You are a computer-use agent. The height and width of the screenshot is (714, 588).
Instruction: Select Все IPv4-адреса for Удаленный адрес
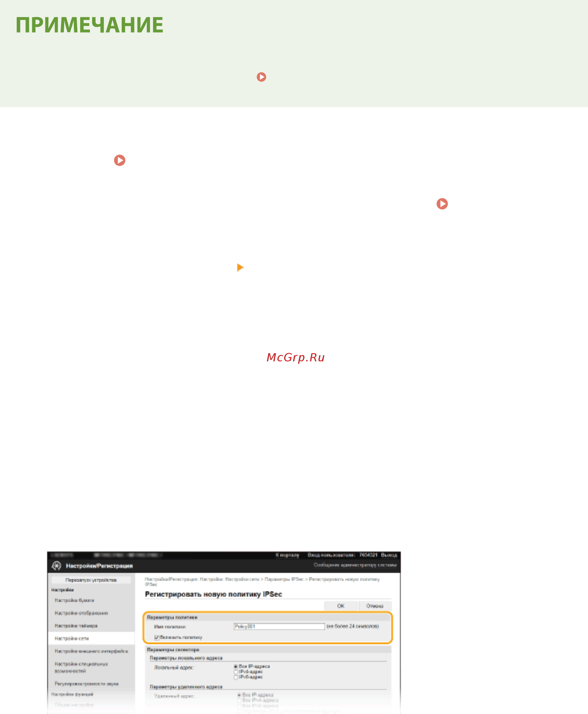pos(239,700)
